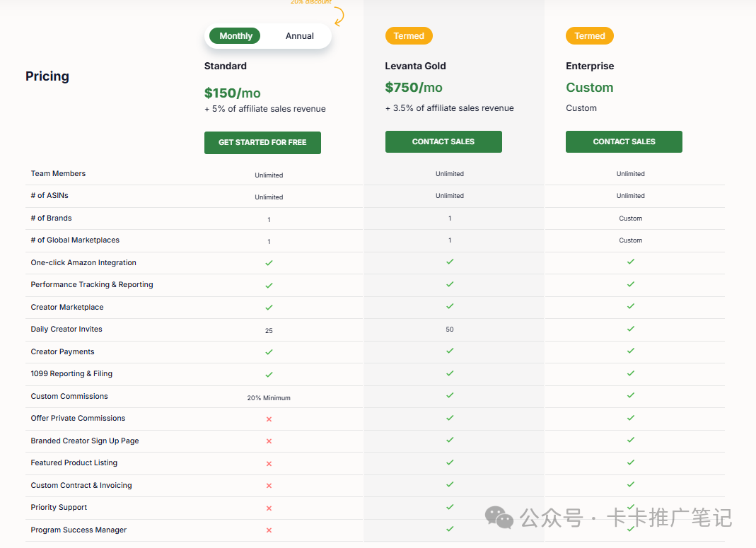Click the Termed badge above Enterprise

coord(589,36)
